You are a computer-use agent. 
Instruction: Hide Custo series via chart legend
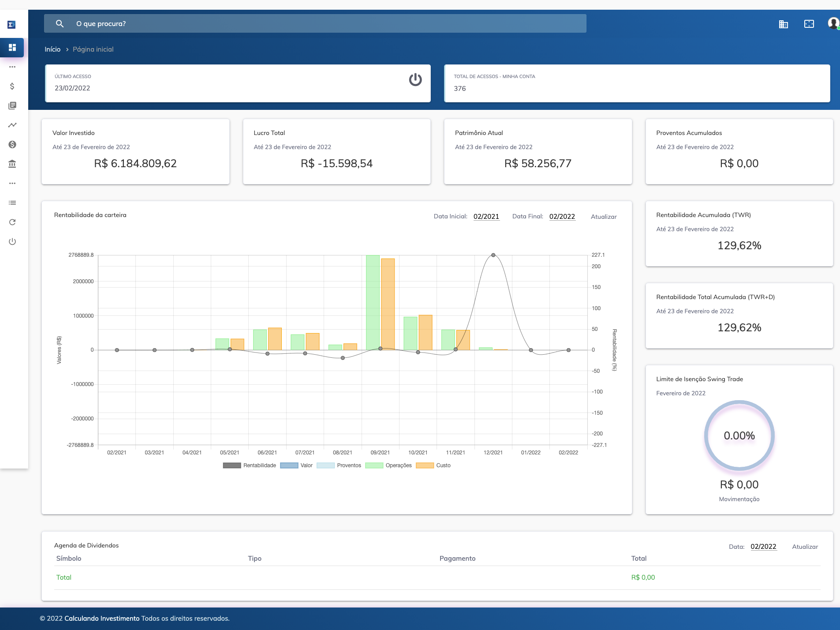(x=433, y=465)
